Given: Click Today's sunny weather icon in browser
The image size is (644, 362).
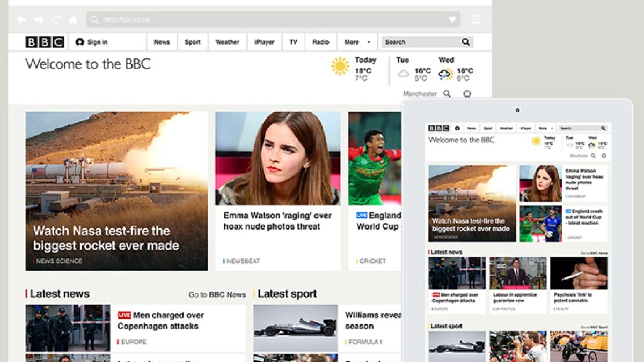Looking at the screenshot, I should point(340,66).
